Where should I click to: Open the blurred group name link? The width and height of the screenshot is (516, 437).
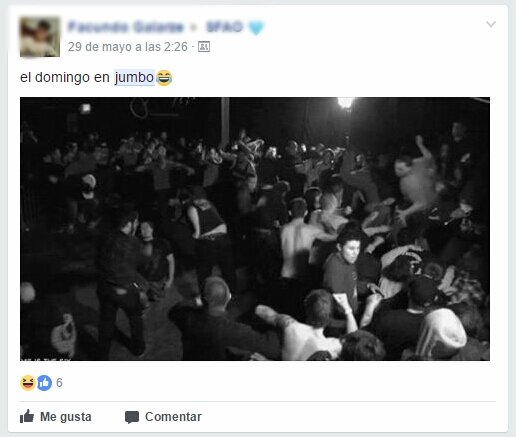click(224, 27)
